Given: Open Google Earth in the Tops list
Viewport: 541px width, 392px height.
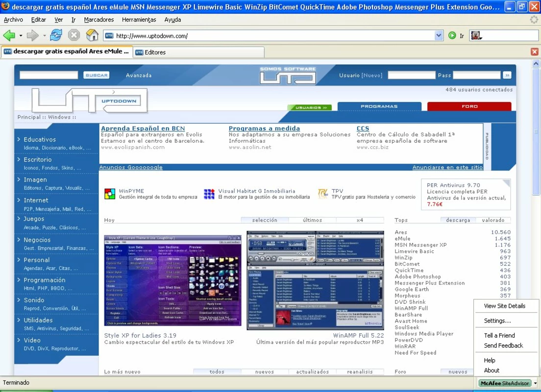Looking at the screenshot, I should pyautogui.click(x=412, y=289).
